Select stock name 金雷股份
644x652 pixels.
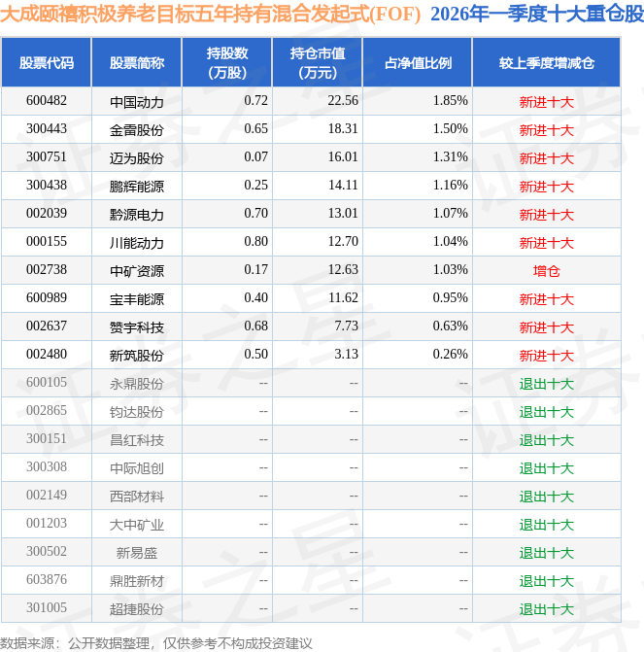pos(136,130)
